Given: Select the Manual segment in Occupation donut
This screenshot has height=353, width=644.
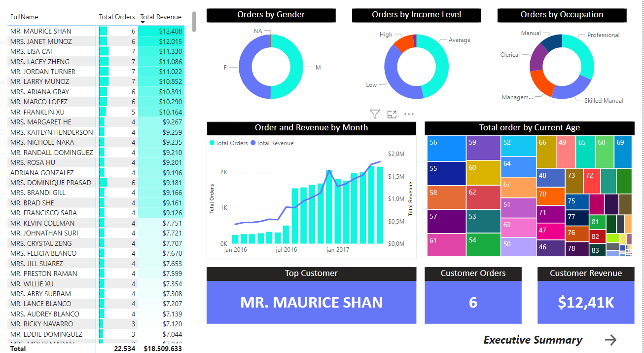Looking at the screenshot, I should (553, 41).
